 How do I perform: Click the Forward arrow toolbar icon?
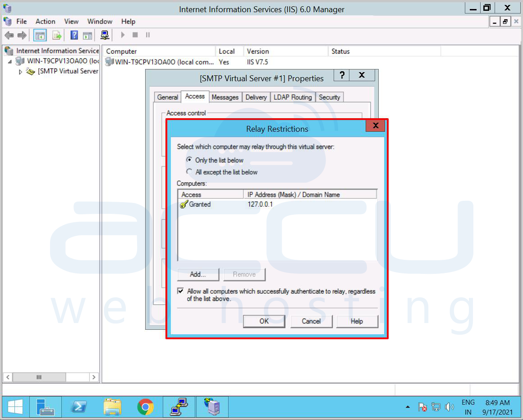(x=22, y=35)
